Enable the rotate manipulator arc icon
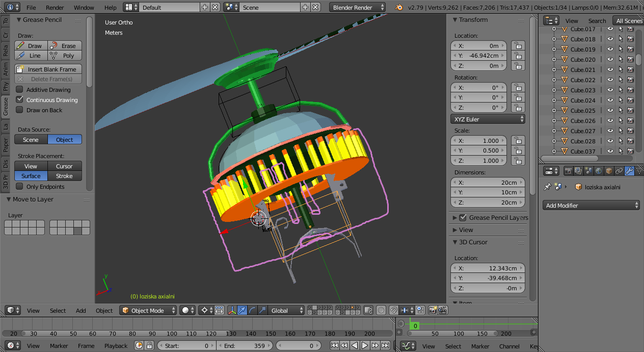Screen dimensions: 644x352 pyautogui.click(x=252, y=310)
